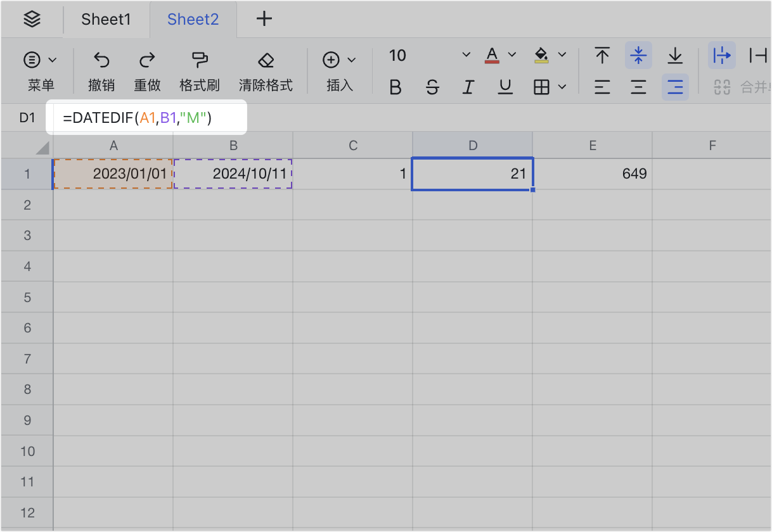Image resolution: width=772 pixels, height=532 pixels.
Task: Expand the borders dropdown arrow
Action: (562, 87)
